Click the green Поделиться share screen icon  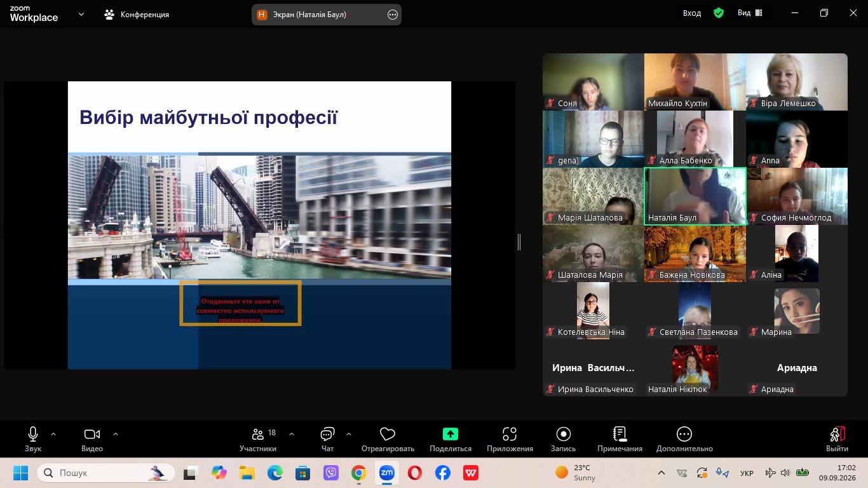click(451, 434)
